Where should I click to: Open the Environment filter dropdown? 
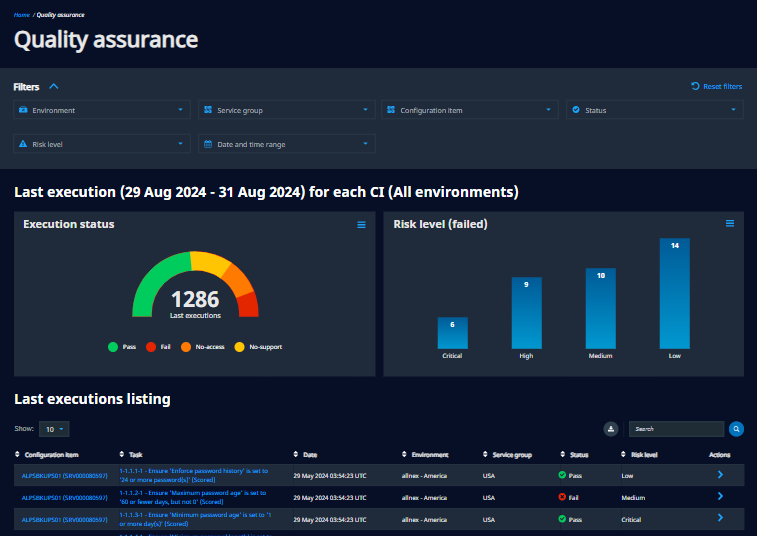point(102,110)
